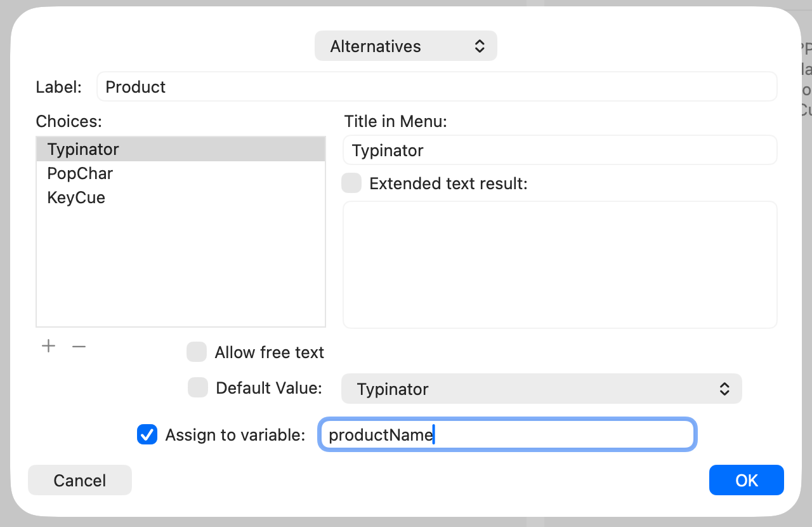This screenshot has width=812, height=527.
Task: Click the minus icon to remove a choice
Action: (79, 346)
